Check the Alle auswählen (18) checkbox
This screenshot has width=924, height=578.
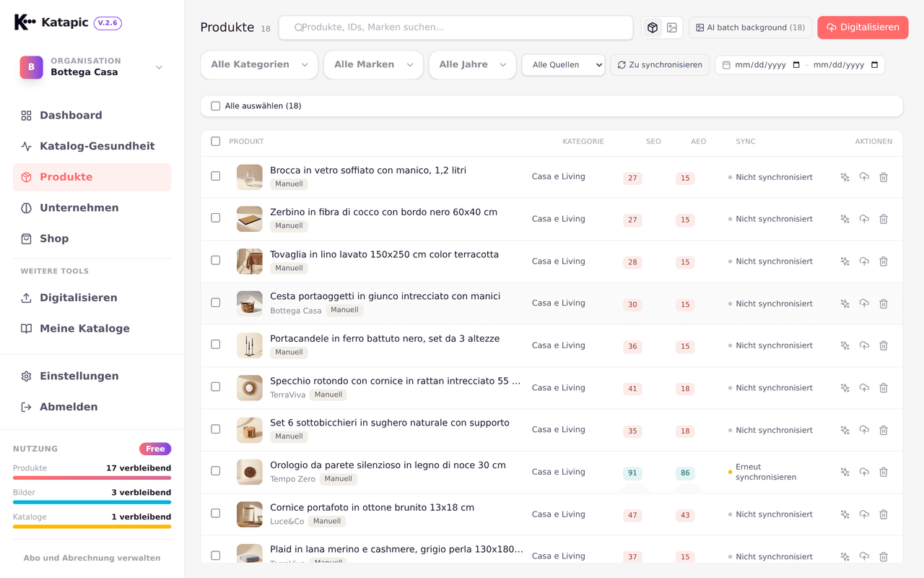(x=215, y=106)
